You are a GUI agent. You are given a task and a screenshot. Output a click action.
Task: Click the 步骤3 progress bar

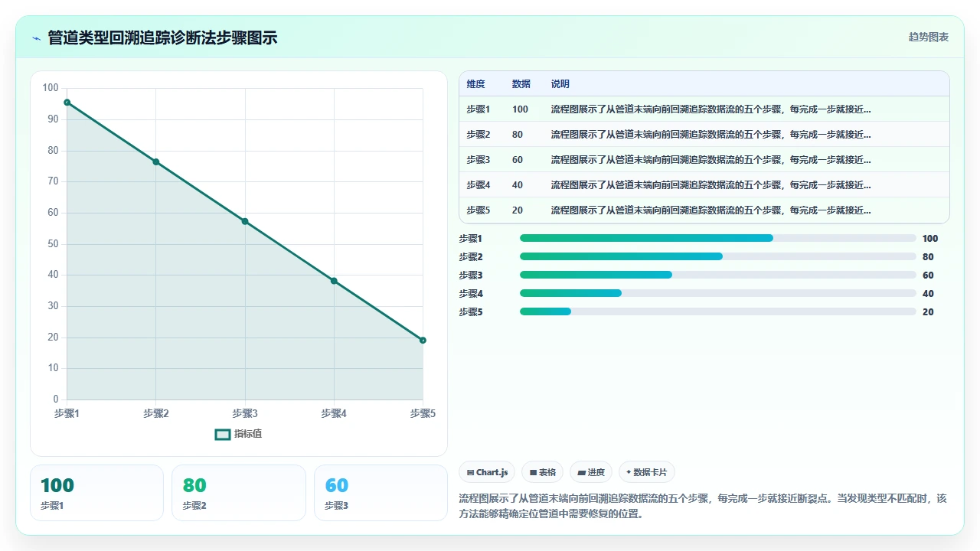(718, 275)
